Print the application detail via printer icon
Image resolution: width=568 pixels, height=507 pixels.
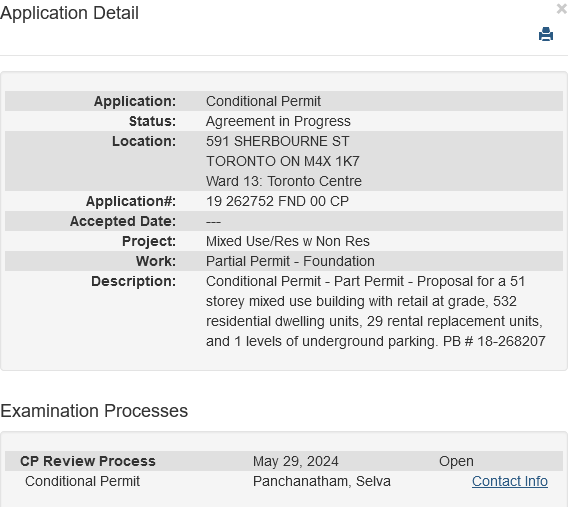pyautogui.click(x=546, y=34)
